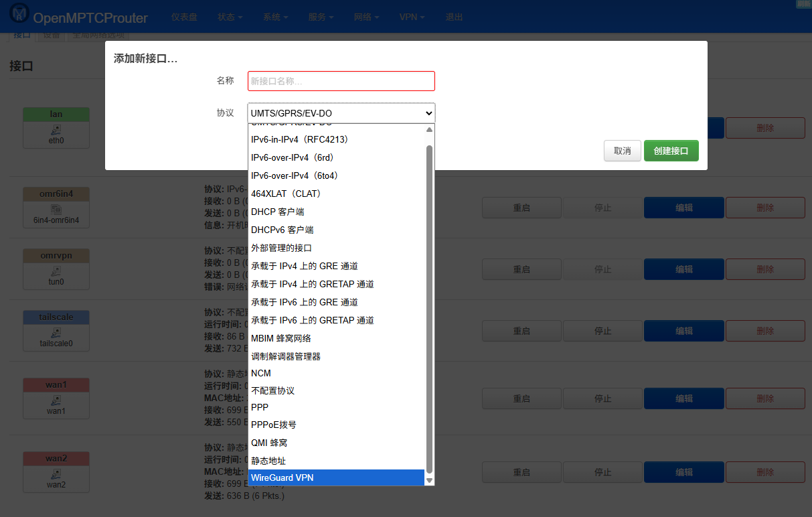Click 删除 for the lan interface

pos(765,128)
